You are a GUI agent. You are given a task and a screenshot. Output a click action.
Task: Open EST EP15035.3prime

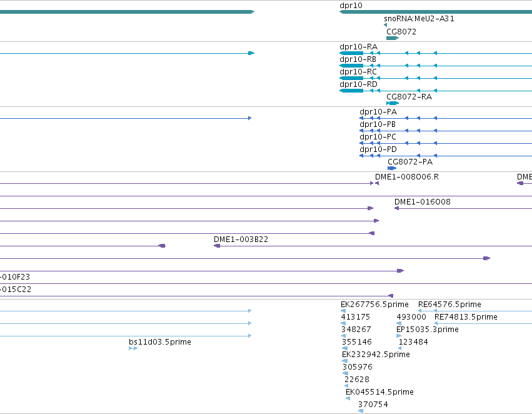point(428,330)
